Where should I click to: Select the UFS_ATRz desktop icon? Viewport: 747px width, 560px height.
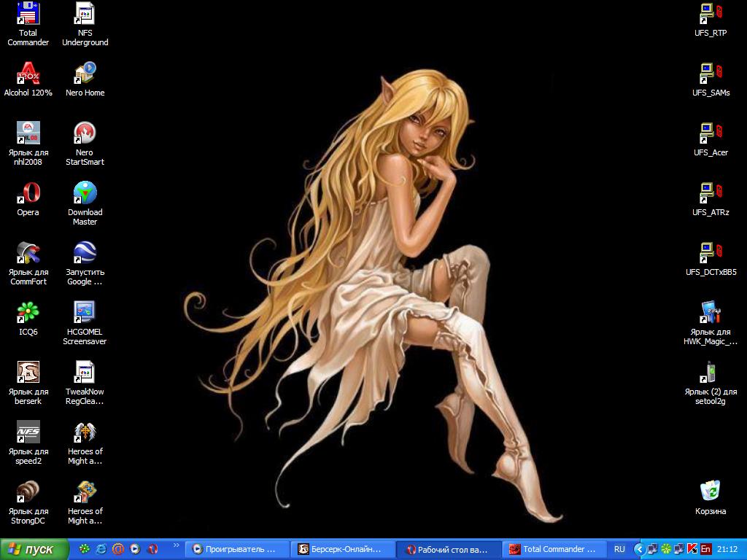(x=711, y=198)
